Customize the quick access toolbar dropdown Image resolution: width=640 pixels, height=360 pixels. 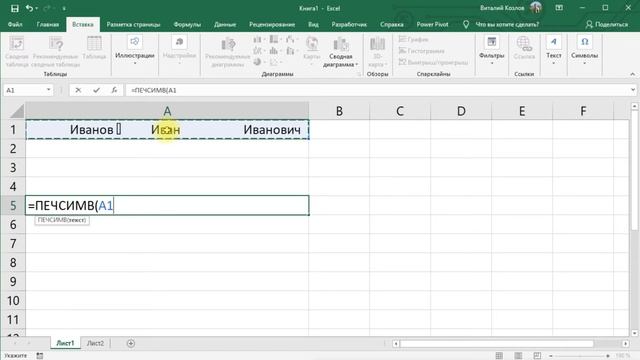64,9
